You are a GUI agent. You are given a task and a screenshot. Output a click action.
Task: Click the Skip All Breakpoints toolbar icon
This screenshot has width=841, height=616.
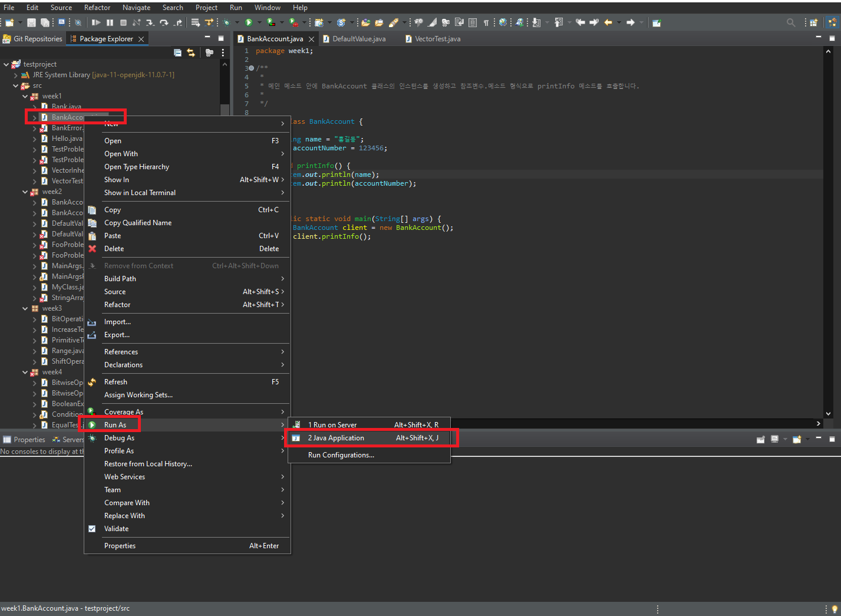(78, 22)
